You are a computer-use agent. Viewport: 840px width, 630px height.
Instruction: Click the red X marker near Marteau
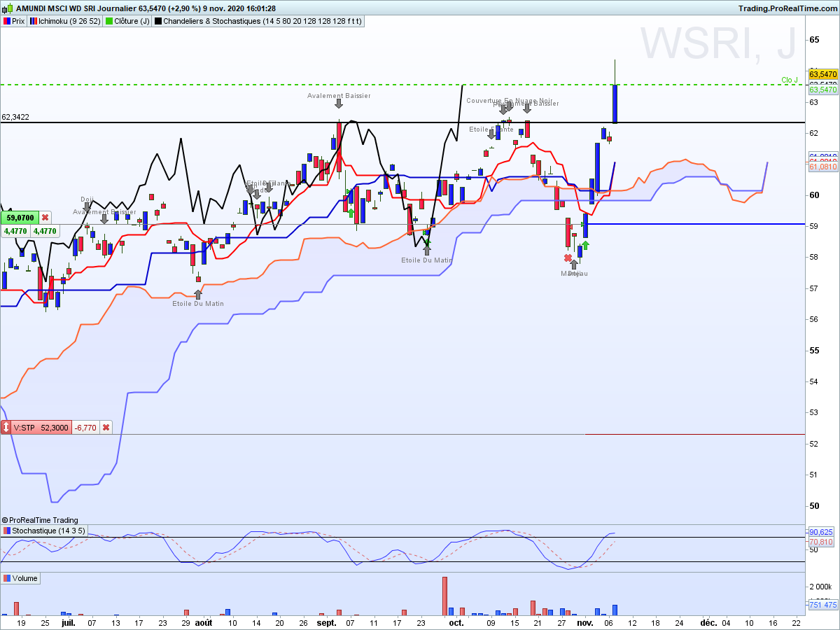pos(568,258)
